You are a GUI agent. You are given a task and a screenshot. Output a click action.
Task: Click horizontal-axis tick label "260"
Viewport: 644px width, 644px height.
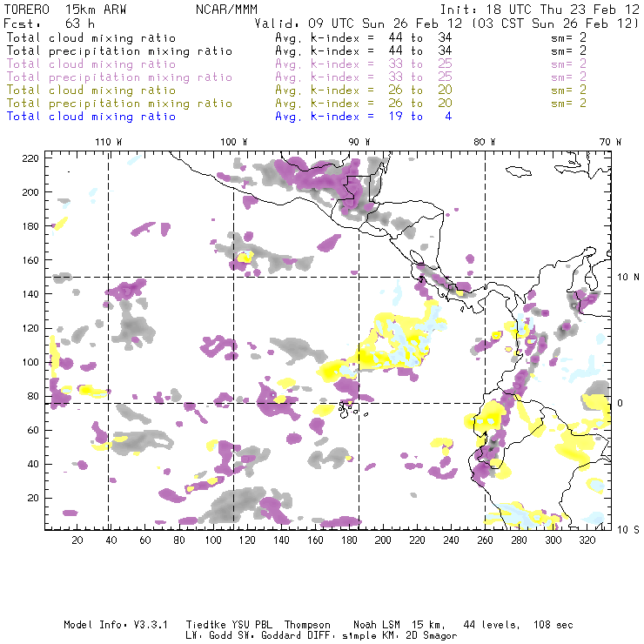pyautogui.click(x=485, y=540)
